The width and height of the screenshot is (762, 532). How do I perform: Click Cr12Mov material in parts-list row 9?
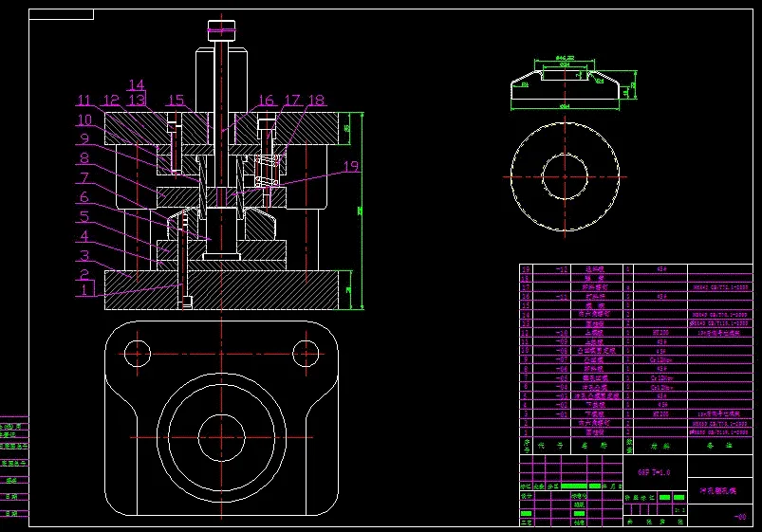click(x=660, y=360)
